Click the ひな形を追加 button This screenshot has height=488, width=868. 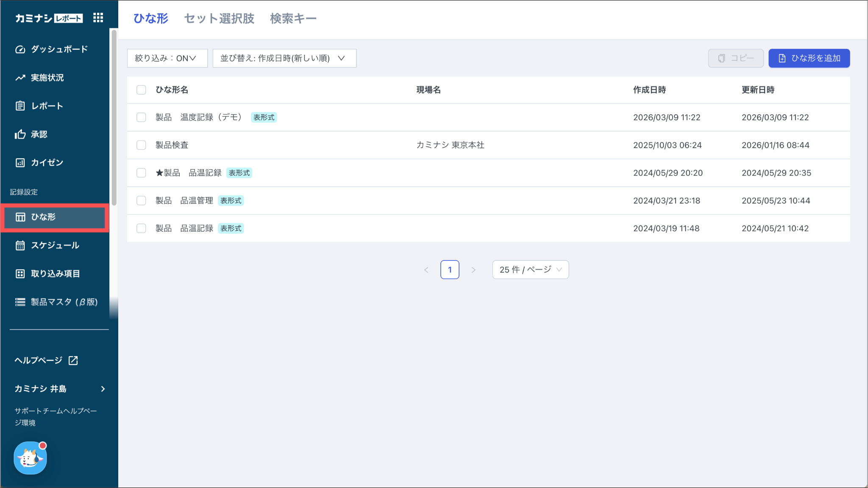coord(809,58)
